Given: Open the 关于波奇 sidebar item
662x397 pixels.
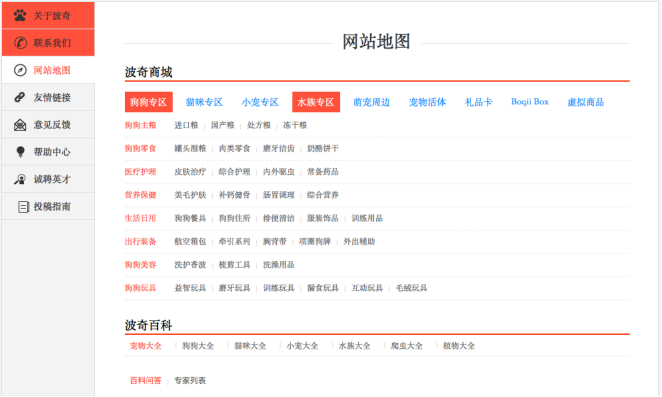Looking at the screenshot, I should point(48,16).
